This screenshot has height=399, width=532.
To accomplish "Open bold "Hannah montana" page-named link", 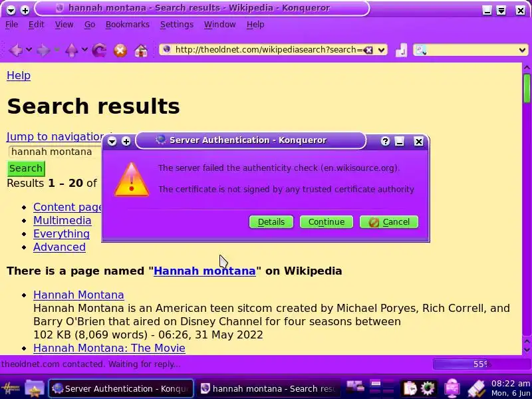I will tap(205, 271).
